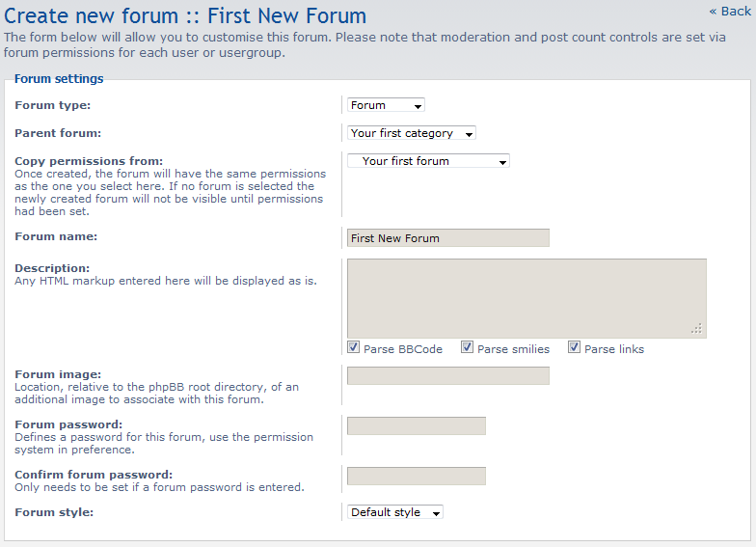The width and height of the screenshot is (756, 547).
Task: Click the "Forum image:" label
Action: click(x=58, y=374)
